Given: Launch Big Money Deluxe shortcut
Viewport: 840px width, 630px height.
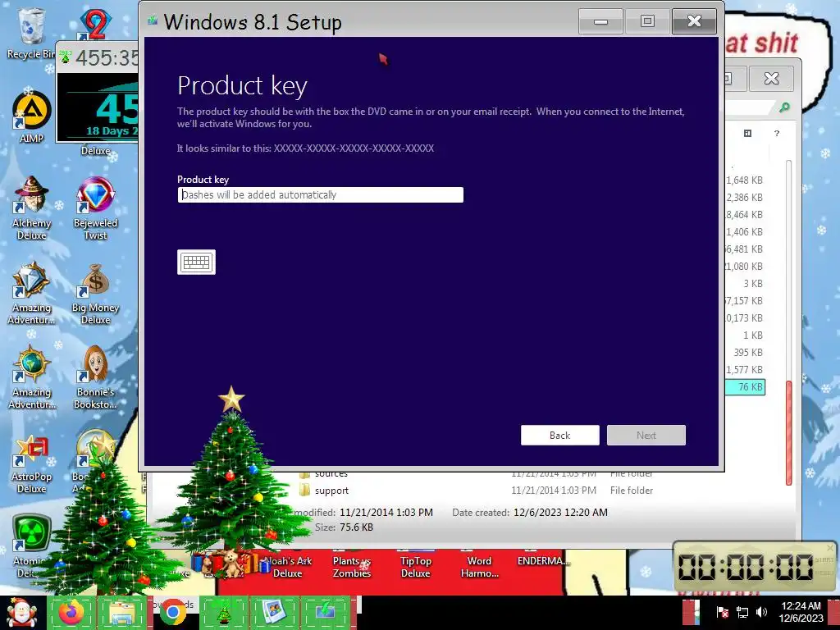Looking at the screenshot, I should [95, 293].
